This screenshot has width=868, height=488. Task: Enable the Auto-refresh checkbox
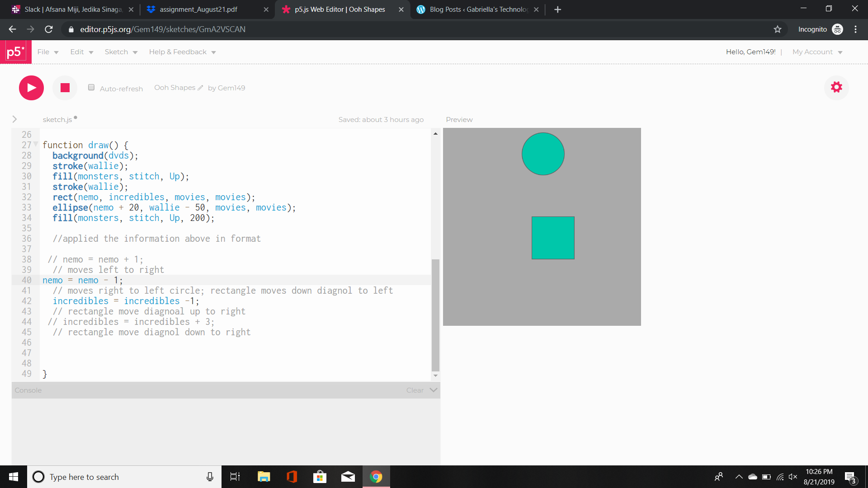pyautogui.click(x=91, y=88)
